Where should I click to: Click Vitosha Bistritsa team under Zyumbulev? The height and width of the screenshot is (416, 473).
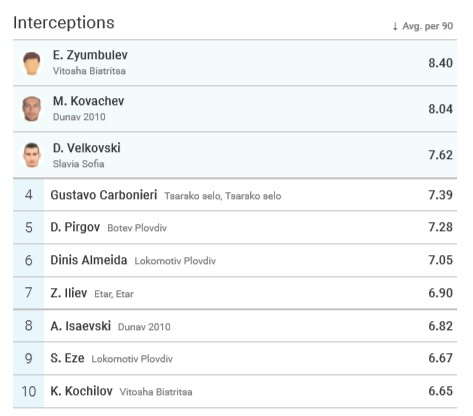[89, 71]
